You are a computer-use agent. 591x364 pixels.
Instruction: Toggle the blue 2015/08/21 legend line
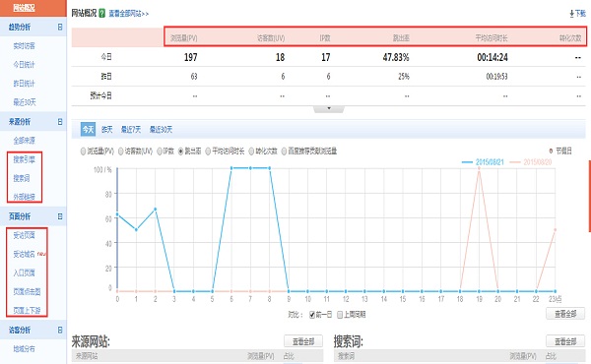tap(467, 162)
